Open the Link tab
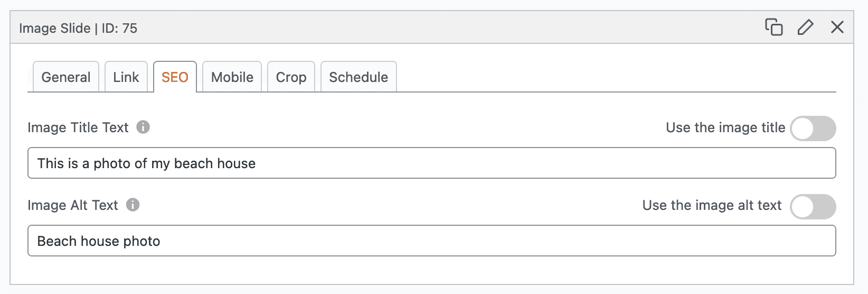This screenshot has height=294, width=868. pyautogui.click(x=126, y=77)
